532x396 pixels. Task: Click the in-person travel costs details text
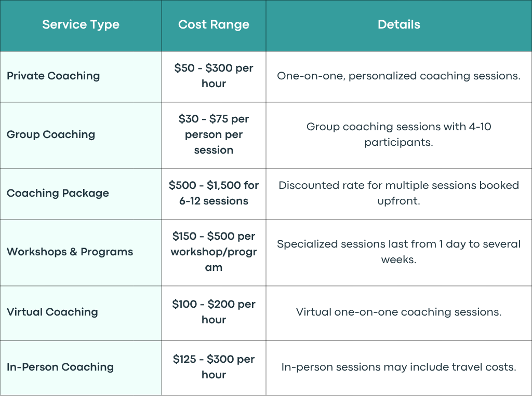[398, 367]
